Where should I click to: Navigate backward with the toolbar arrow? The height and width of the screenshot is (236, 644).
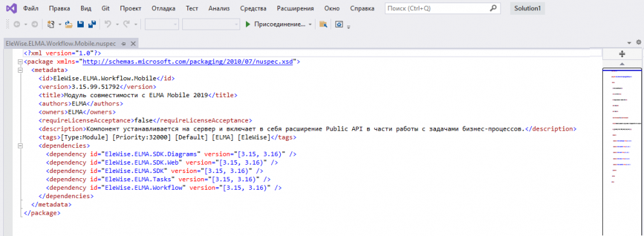click(x=17, y=24)
